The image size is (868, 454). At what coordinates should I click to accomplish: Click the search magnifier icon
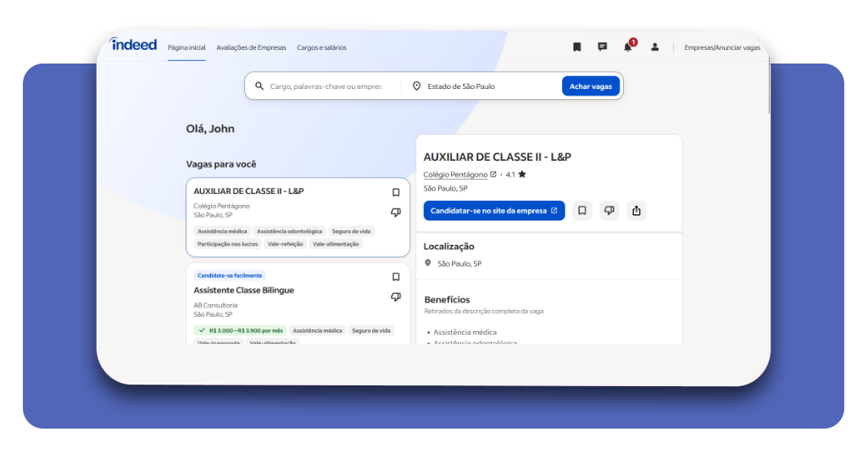pos(259,86)
